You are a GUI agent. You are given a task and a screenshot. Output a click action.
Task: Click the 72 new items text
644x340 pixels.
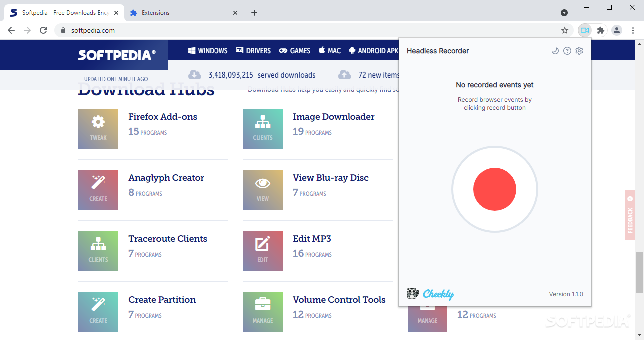[x=379, y=75]
